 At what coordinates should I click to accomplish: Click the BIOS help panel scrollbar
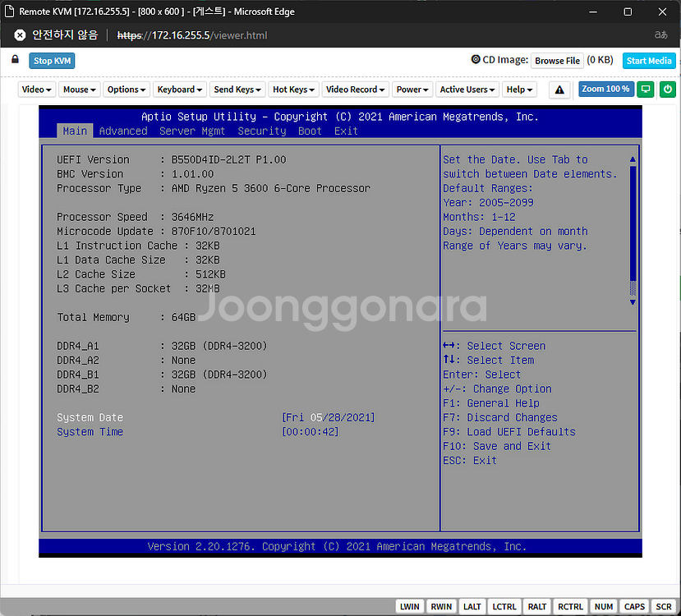(633, 230)
